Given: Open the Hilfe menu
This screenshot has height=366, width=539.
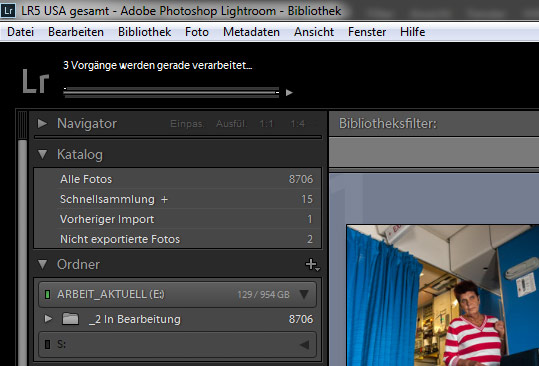Looking at the screenshot, I should (412, 32).
